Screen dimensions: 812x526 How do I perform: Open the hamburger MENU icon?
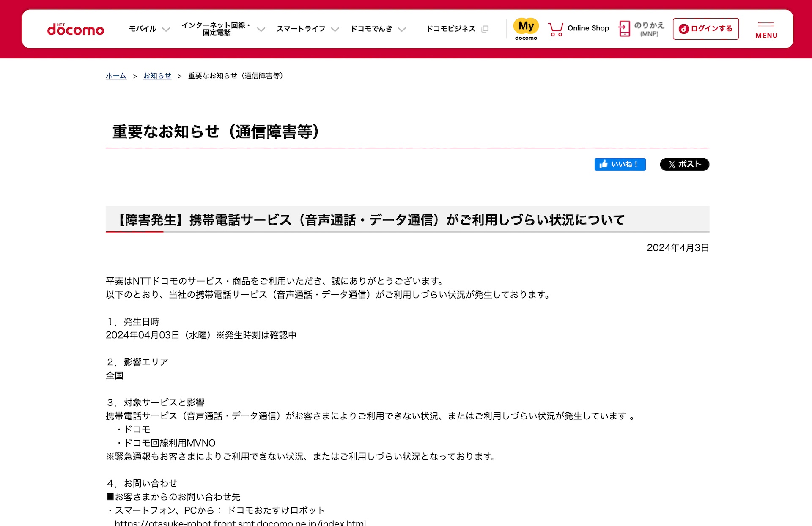pos(766,30)
